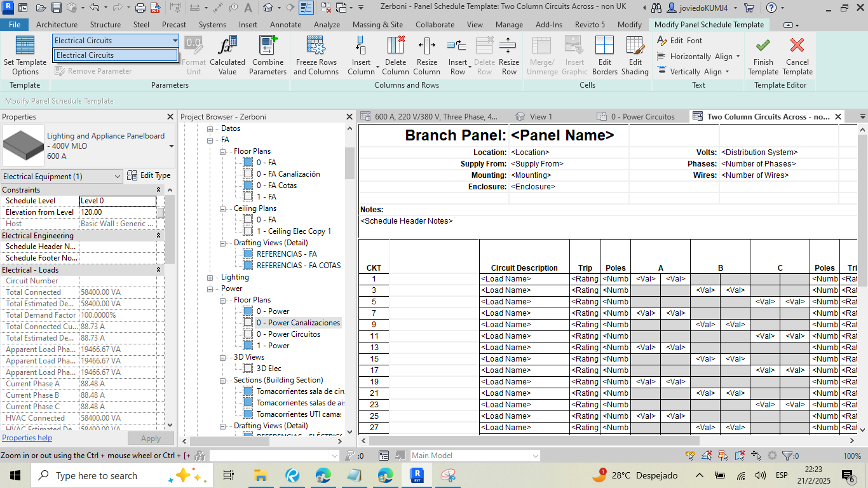Open the Edit Shading tool
The image size is (868, 488).
coord(635,56)
